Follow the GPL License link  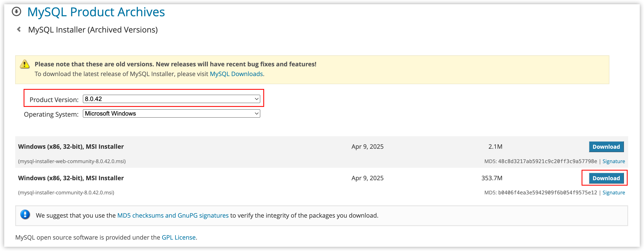[179, 237]
